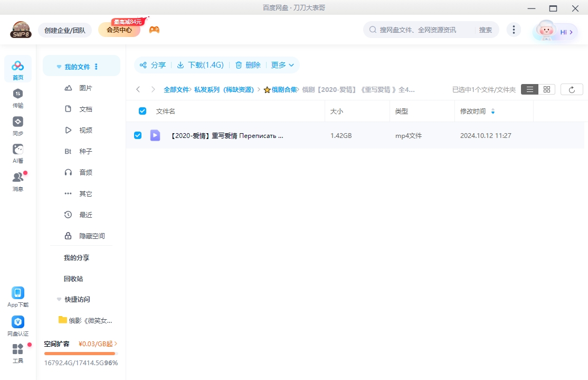588x380 pixels.
Task: Open the 消息 messages icon with red dot
Action: point(17,177)
